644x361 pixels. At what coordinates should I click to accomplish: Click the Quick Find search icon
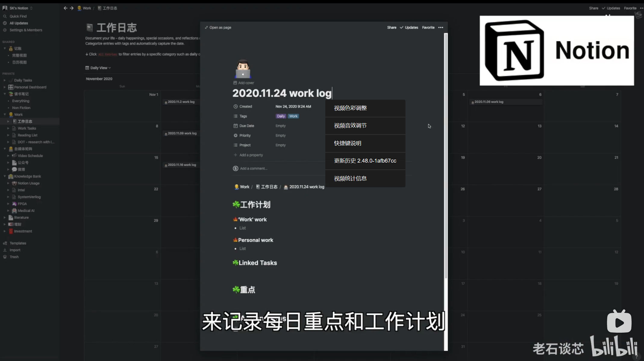5,16
